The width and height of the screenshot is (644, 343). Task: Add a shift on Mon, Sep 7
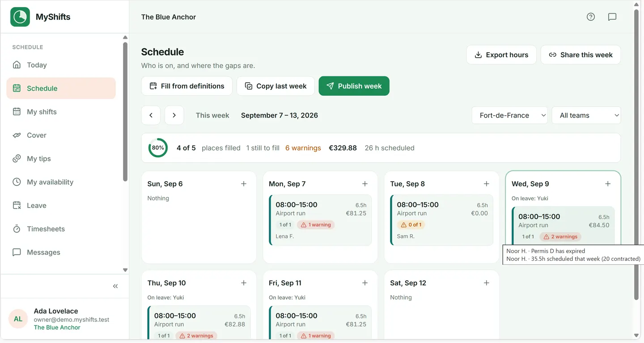(x=365, y=184)
